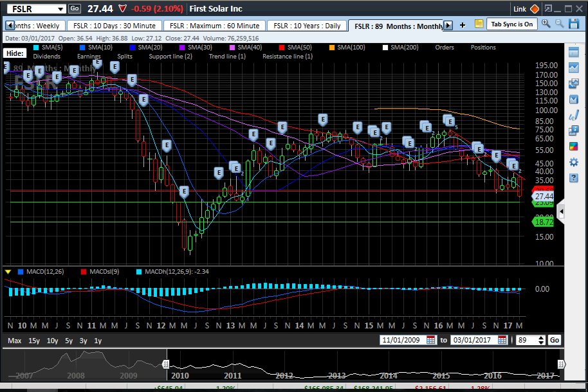The height and width of the screenshot is (392, 588).
Task: Click Go button next to symbol box
Action: click(x=75, y=8)
